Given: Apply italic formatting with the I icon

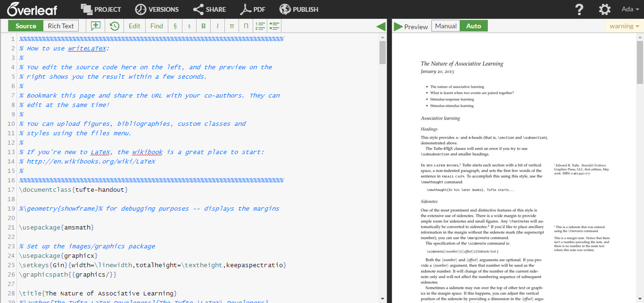Looking at the screenshot, I should tap(217, 26).
